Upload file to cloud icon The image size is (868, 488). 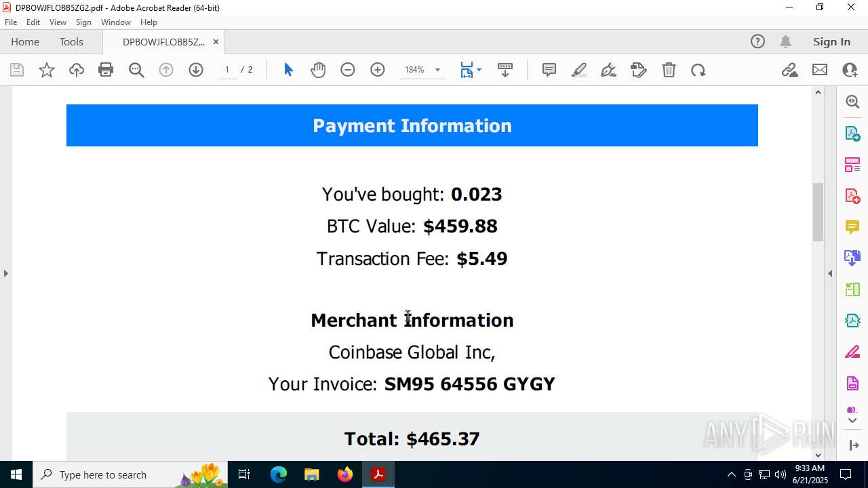pos(77,70)
